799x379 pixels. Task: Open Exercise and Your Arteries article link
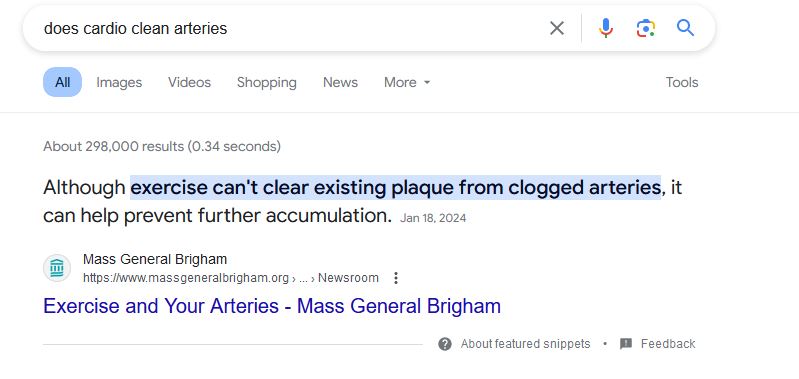[x=272, y=306]
